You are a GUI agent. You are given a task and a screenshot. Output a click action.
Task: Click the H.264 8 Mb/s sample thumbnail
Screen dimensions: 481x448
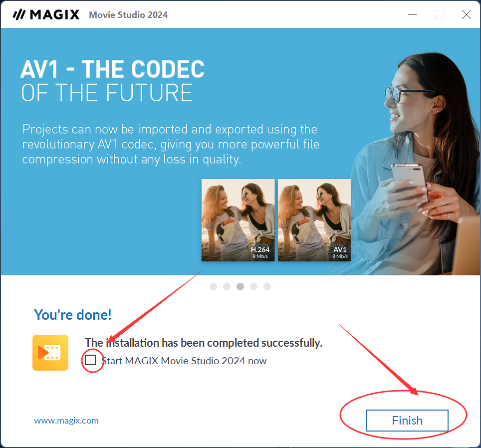(238, 220)
